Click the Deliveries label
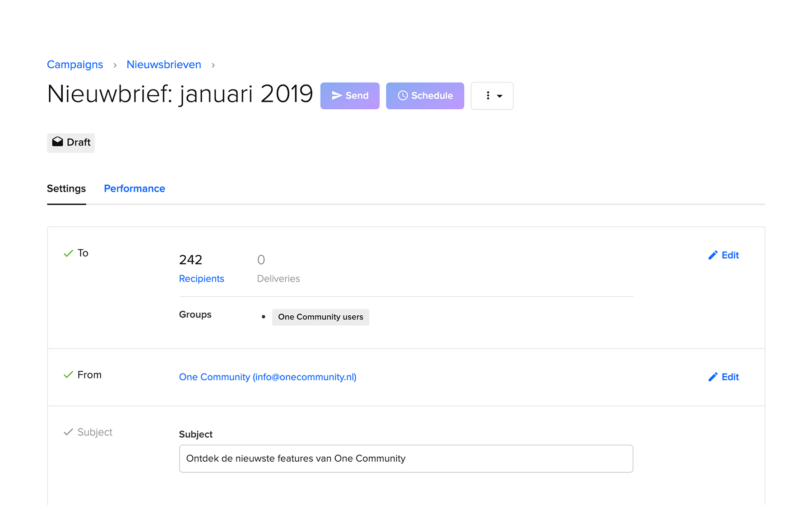Image resolution: width=812 pixels, height=505 pixels. (278, 279)
